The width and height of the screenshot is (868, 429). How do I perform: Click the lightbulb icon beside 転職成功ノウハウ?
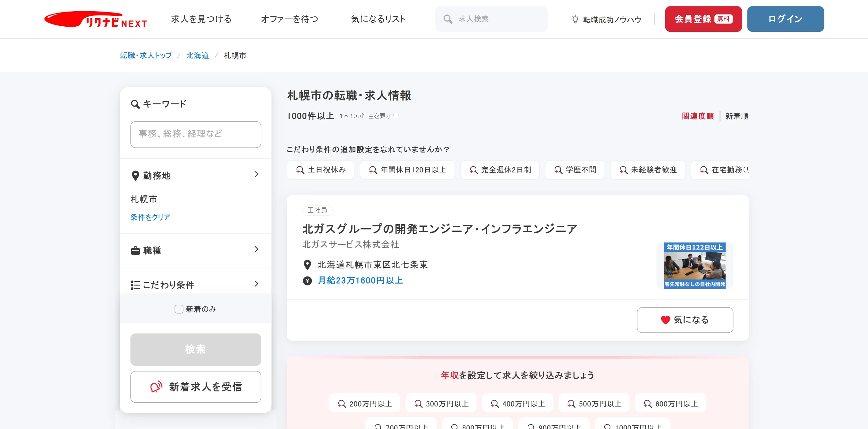point(575,19)
